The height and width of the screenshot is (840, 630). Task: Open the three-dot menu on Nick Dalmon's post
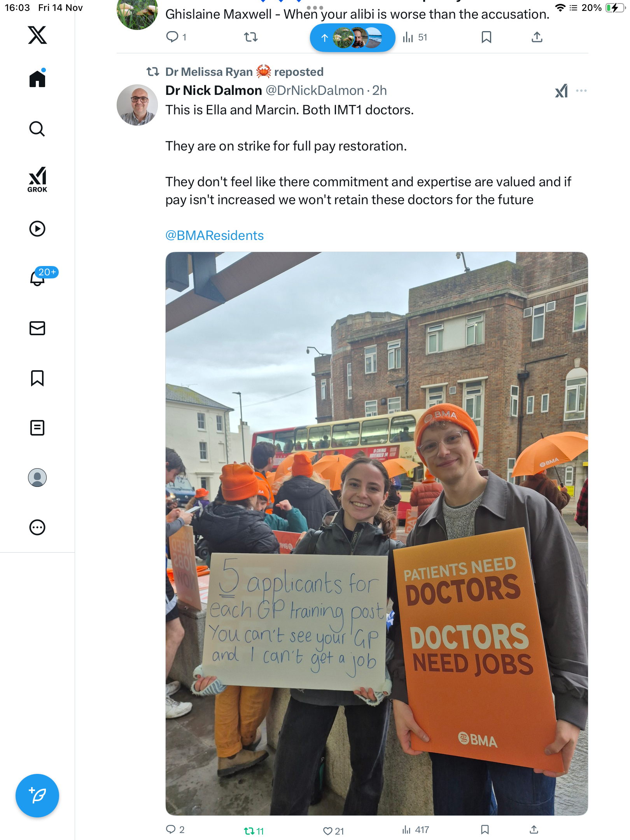[581, 91]
